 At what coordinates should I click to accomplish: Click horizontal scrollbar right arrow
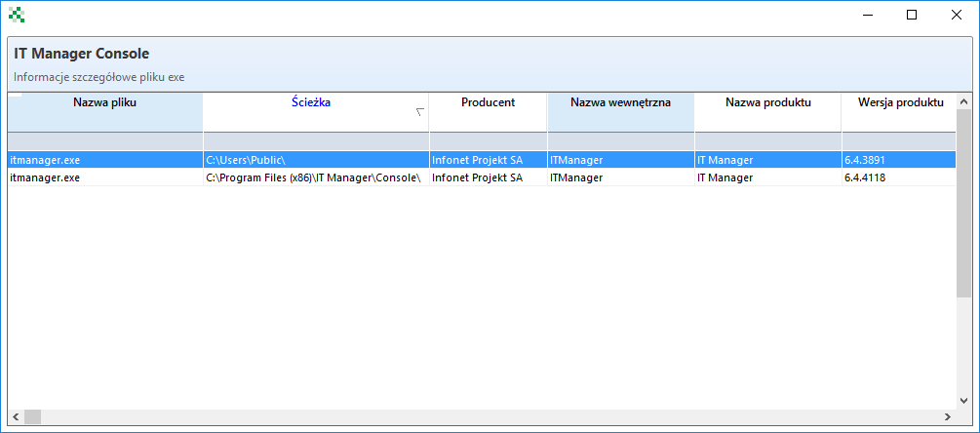click(x=948, y=416)
